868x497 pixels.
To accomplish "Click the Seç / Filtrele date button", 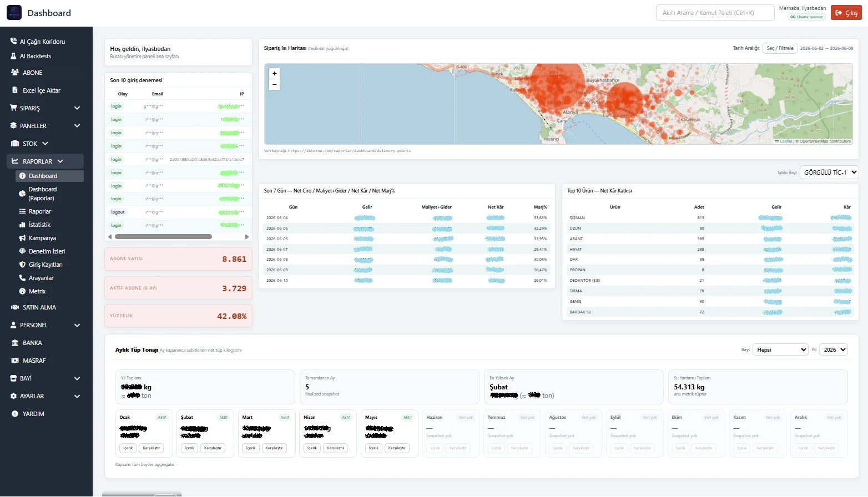I will pos(780,48).
